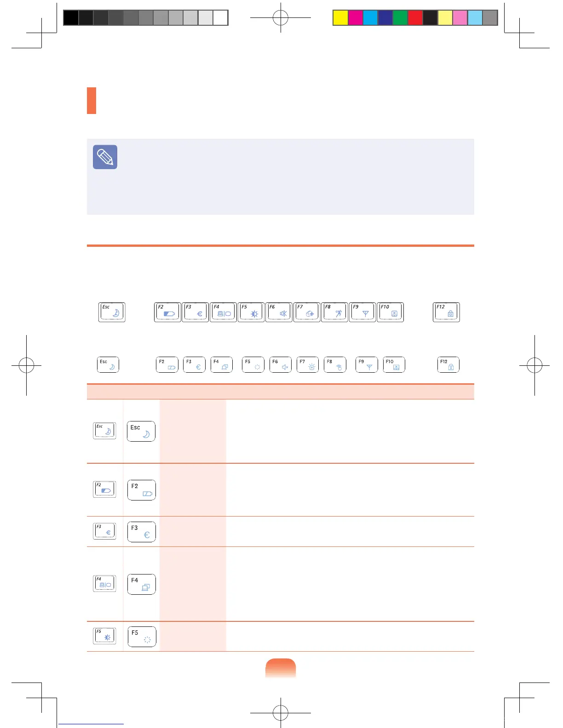The height and width of the screenshot is (728, 563).
Task: Select the rounded F8 key
Action: [x=335, y=364]
